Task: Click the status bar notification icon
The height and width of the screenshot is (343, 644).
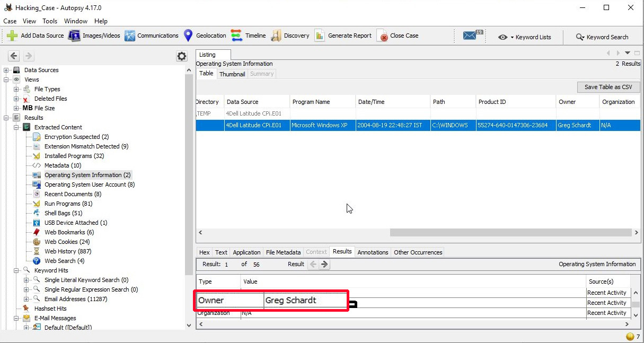Action: click(630, 337)
